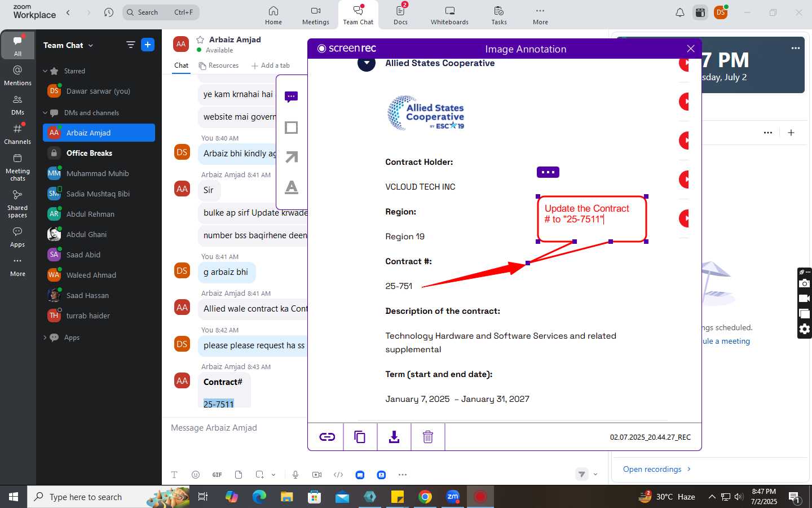Open Meeting chats in sidebar
Viewport: 812px width, 508px height.
pyautogui.click(x=17, y=167)
